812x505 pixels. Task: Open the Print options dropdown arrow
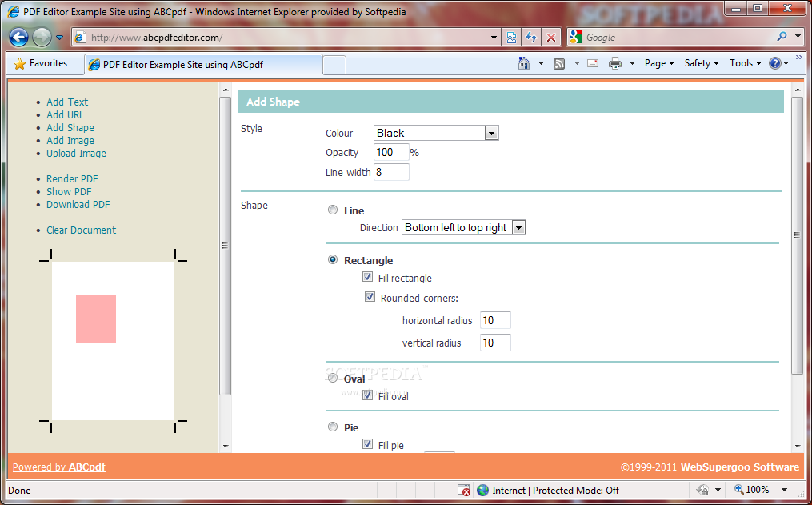(632, 63)
